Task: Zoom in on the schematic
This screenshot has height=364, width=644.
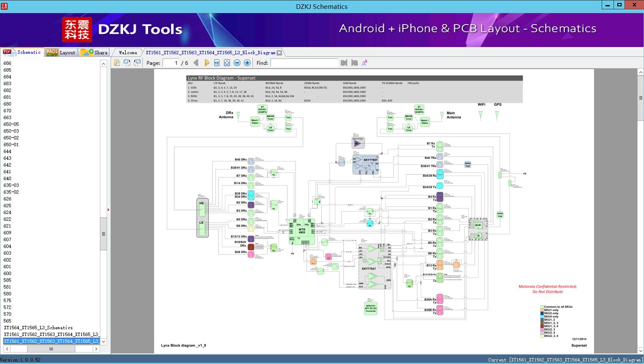Action: coord(247,63)
